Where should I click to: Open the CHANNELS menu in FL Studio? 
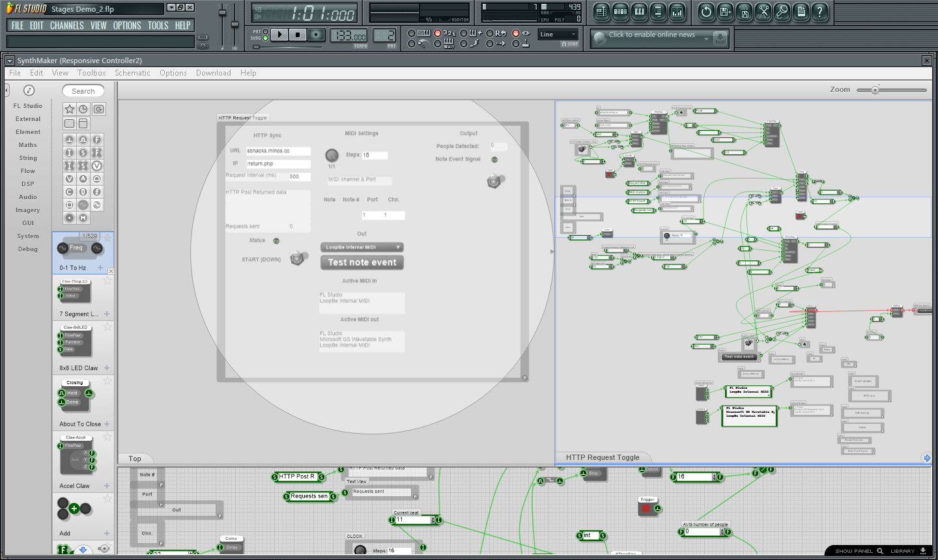point(66,25)
